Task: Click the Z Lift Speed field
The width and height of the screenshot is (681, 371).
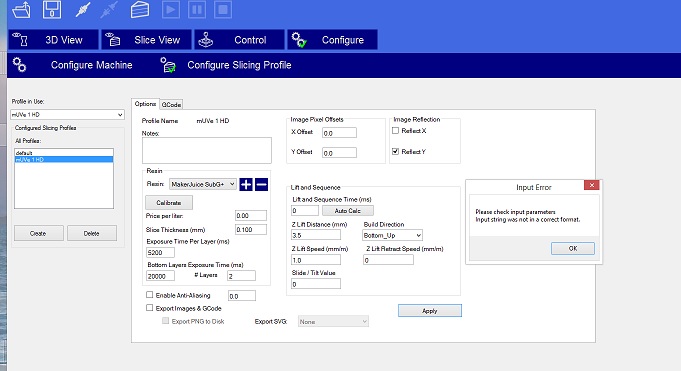Action: 316,260
